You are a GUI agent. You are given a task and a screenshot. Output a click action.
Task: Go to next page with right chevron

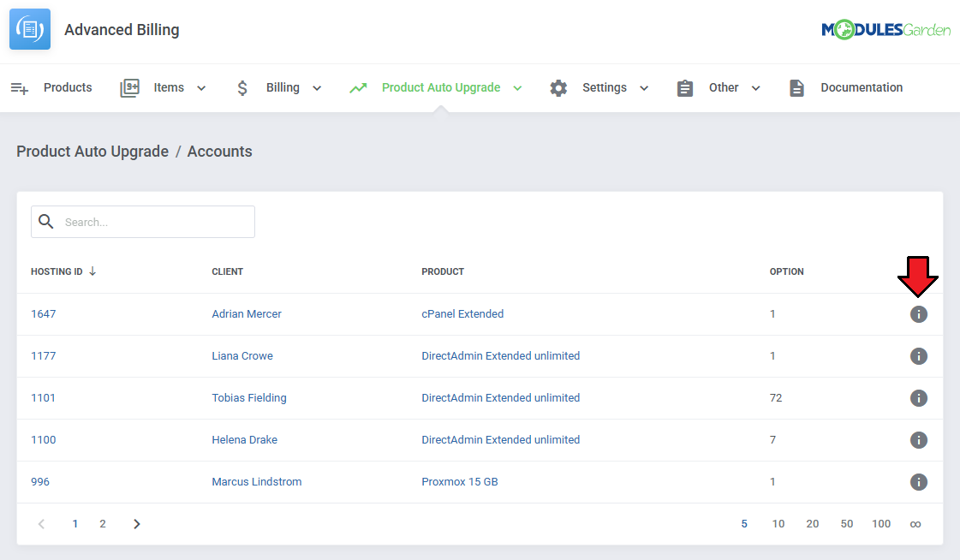(x=136, y=524)
